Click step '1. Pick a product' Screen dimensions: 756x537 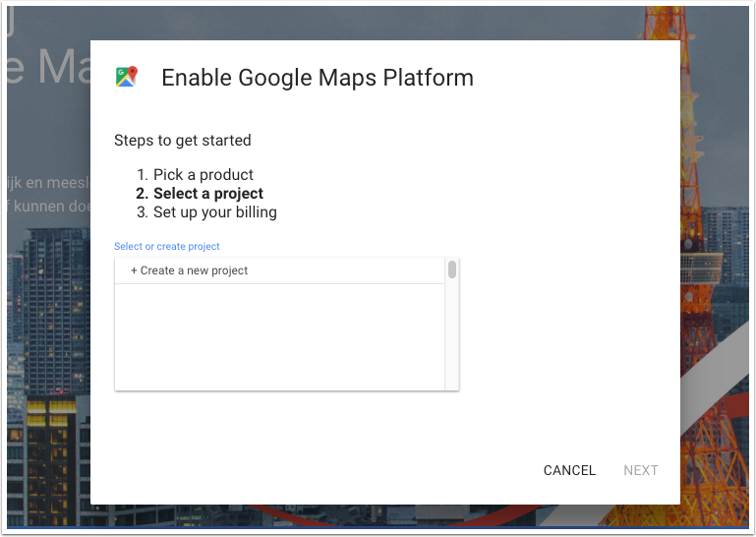pyautogui.click(x=195, y=175)
